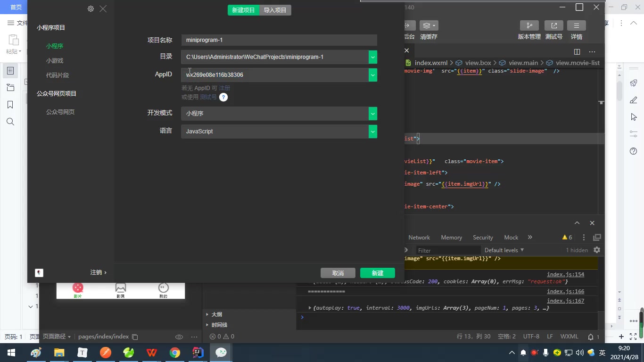Select 代码片段 in project type sidebar
Screen dimensions: 644x362
58,75
